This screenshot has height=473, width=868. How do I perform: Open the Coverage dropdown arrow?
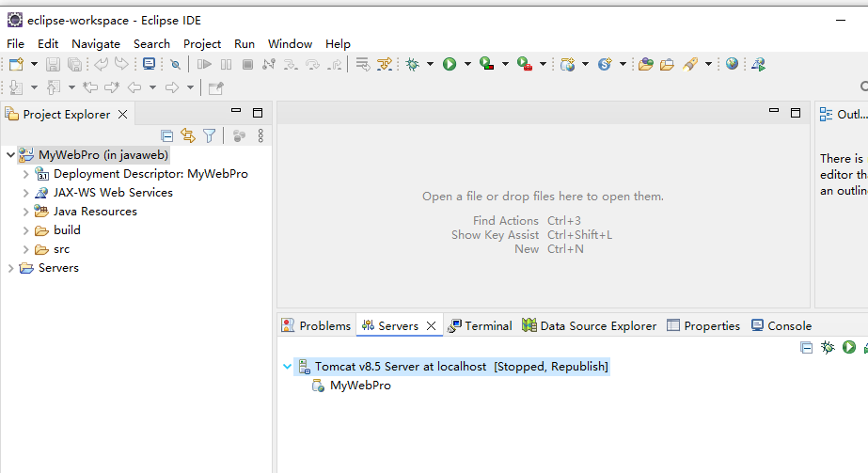[505, 64]
